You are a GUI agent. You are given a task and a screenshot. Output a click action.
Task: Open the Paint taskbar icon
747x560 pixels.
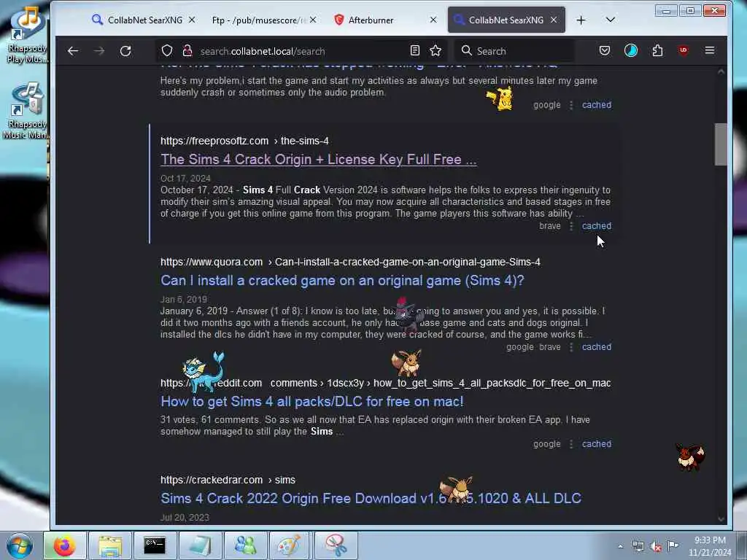point(290,545)
